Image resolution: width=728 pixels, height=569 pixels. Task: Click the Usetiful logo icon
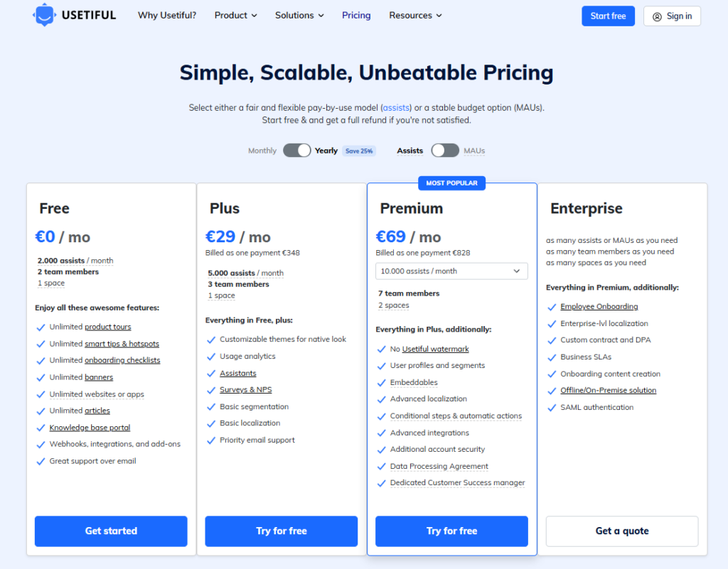[44, 15]
